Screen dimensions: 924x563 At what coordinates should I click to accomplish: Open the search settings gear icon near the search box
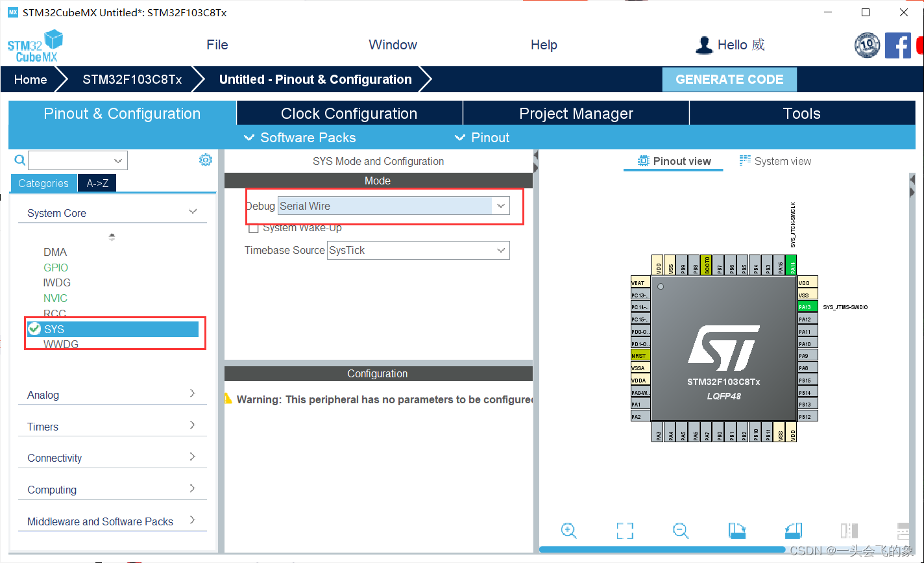tap(206, 160)
